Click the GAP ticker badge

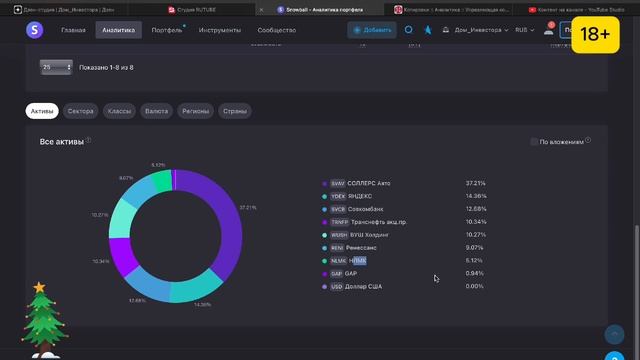click(336, 273)
